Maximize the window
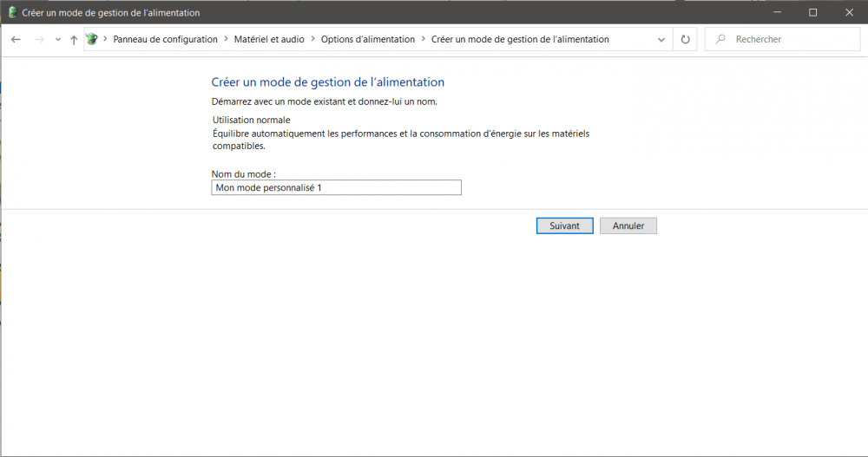Image resolution: width=868 pixels, height=457 pixels. 812,12
